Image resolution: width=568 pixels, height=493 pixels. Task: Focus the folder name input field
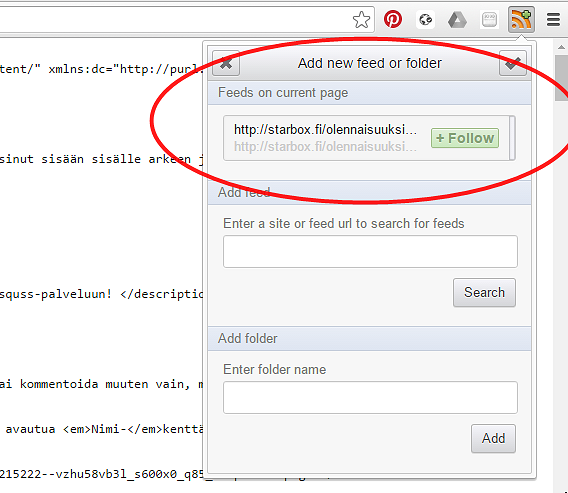370,397
